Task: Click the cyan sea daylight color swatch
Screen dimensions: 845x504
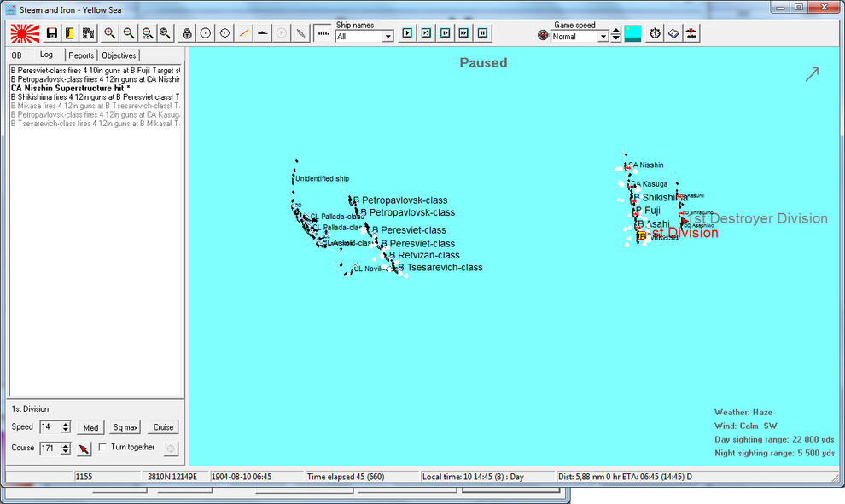Action: point(632,33)
